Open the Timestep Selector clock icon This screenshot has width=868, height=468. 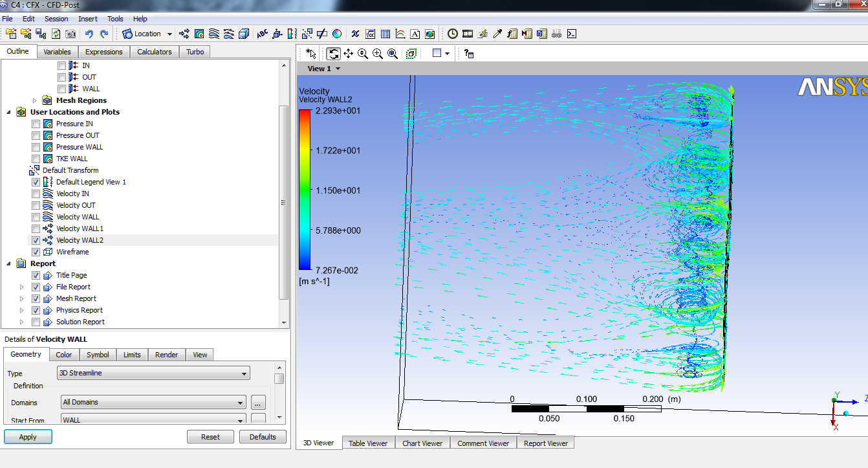pyautogui.click(x=452, y=34)
